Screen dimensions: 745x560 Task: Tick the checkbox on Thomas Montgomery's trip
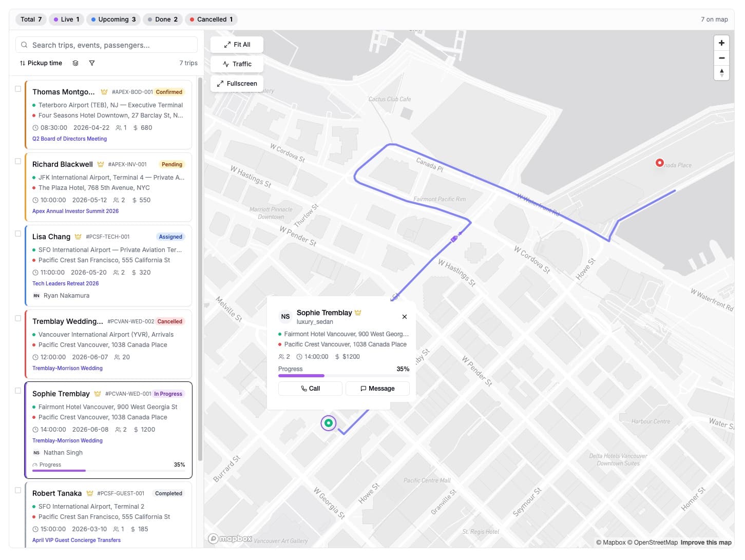[x=18, y=88]
